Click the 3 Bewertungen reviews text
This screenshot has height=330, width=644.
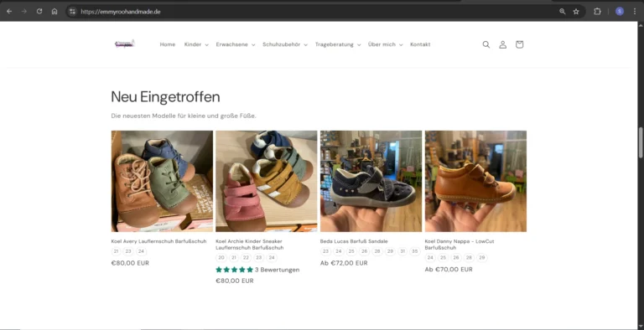point(278,270)
